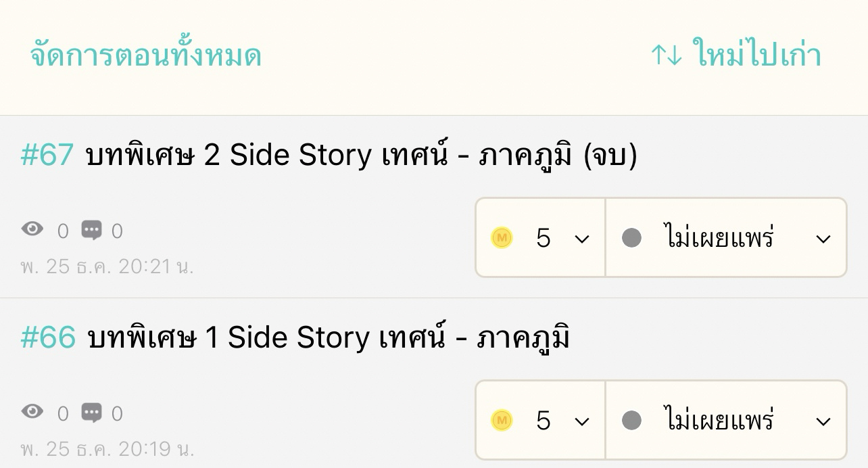Open chapter #66 บทพิเศษ 1 Side Story

tap(328, 337)
